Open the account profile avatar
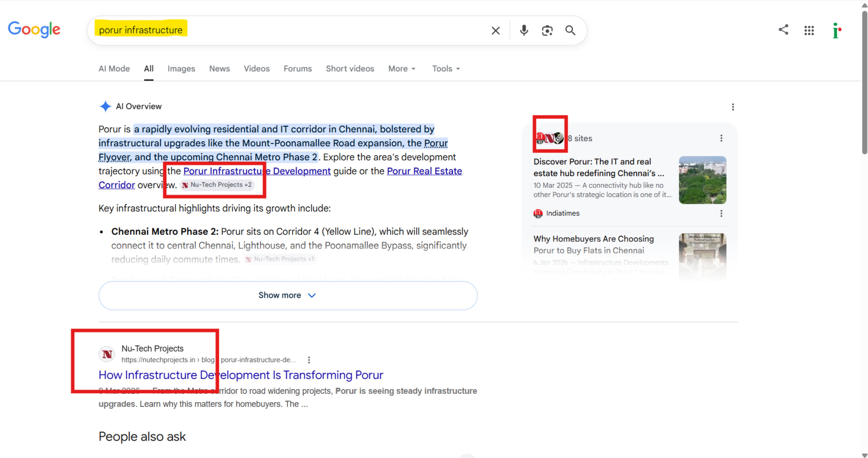 [x=836, y=30]
